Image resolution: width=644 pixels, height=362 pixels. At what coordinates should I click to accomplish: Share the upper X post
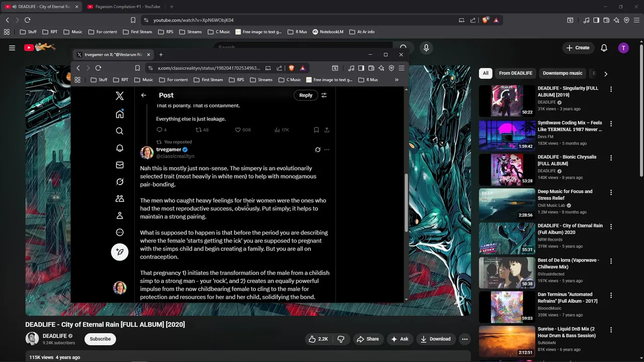(x=327, y=130)
